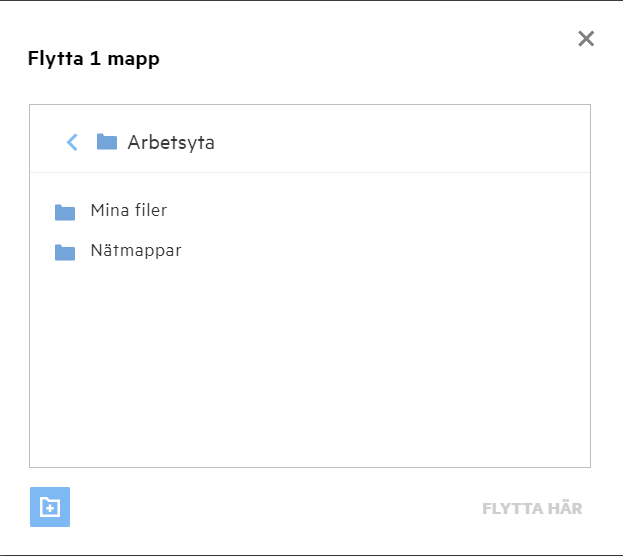The height and width of the screenshot is (556, 623).
Task: Open the Nätmappar folder label
Action: click(x=135, y=251)
